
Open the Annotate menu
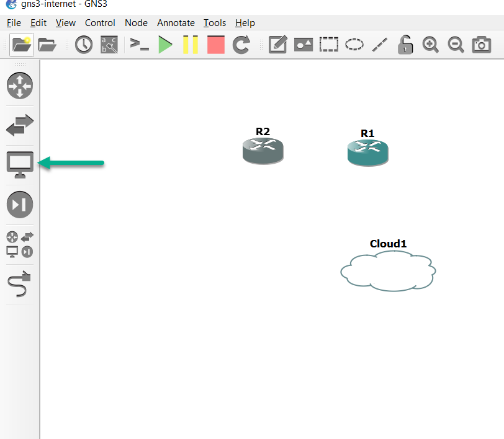point(176,23)
